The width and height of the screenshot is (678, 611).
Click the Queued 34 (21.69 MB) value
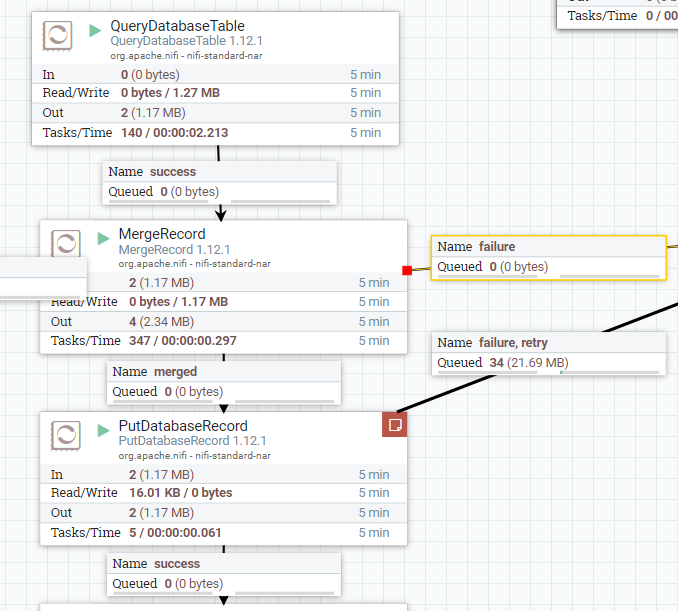[x=529, y=362]
